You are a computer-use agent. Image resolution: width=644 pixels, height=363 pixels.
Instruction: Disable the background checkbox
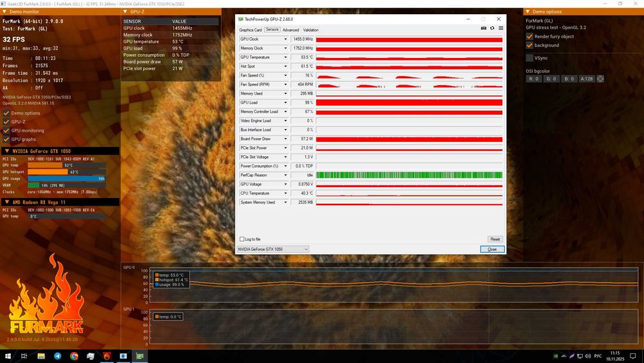click(529, 45)
